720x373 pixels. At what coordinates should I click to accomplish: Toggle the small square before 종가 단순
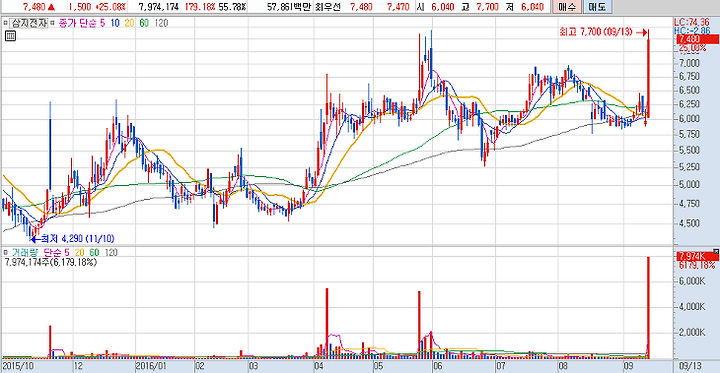(52, 23)
